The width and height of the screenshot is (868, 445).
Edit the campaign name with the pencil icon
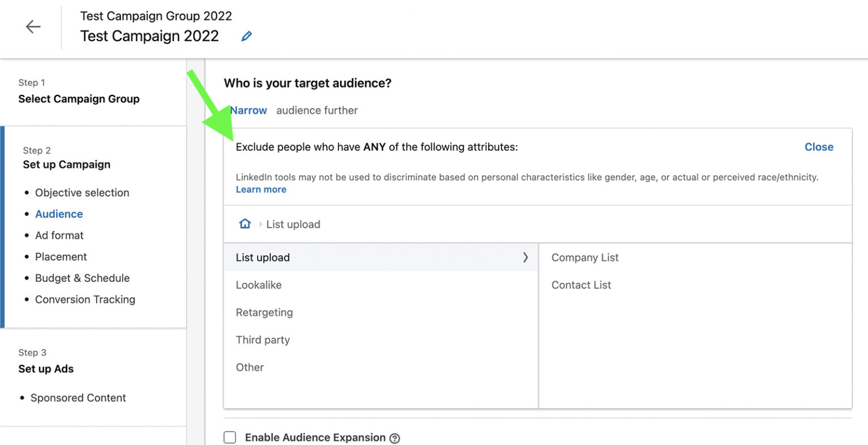click(x=246, y=36)
